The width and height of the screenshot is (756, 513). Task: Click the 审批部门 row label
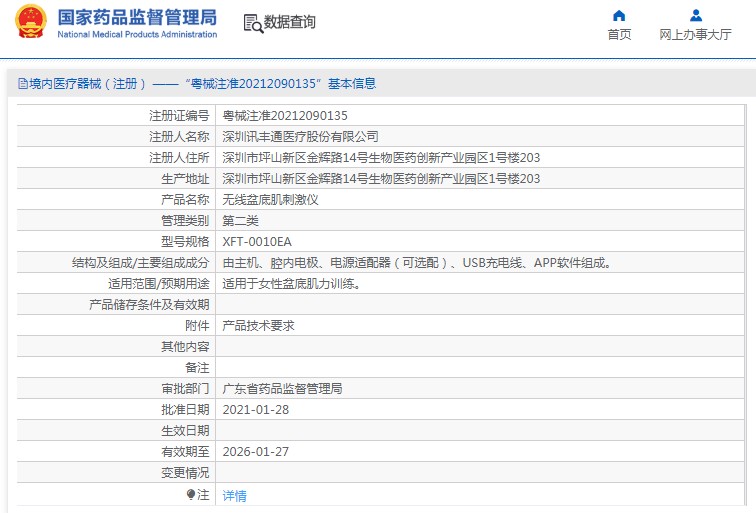pos(185,389)
